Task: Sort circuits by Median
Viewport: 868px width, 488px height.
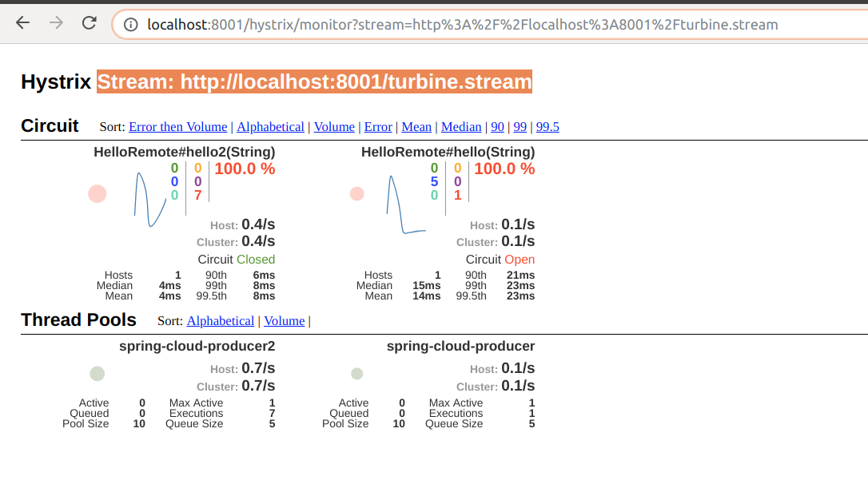Action: 461,127
